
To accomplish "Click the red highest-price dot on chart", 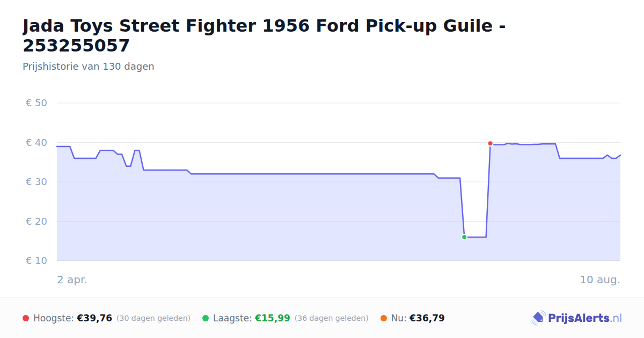I will point(490,143).
